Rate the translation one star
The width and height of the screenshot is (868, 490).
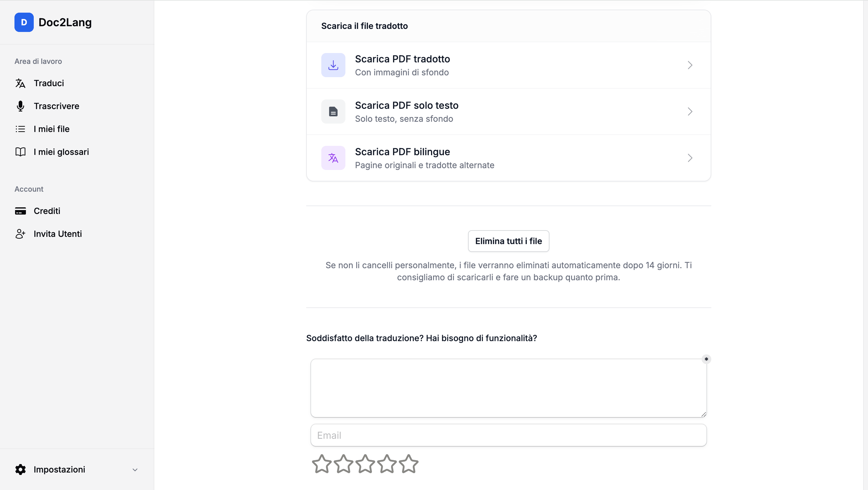[x=322, y=464]
